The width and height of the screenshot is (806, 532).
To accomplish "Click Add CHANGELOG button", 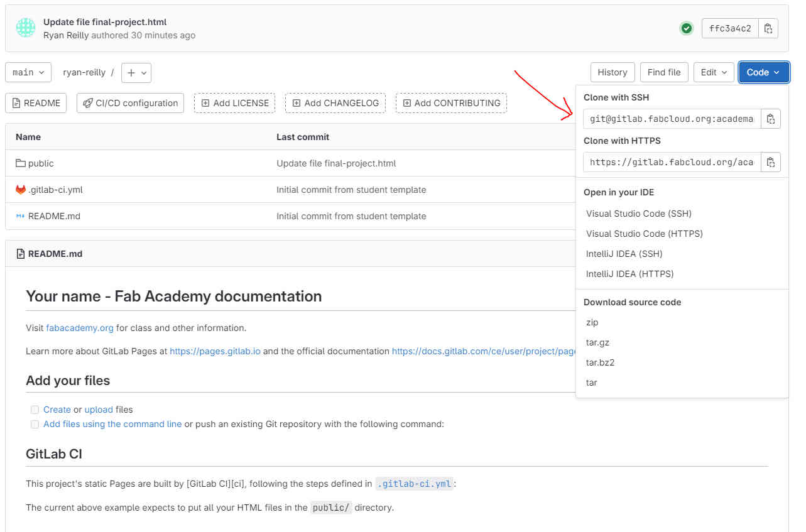I will (x=335, y=103).
